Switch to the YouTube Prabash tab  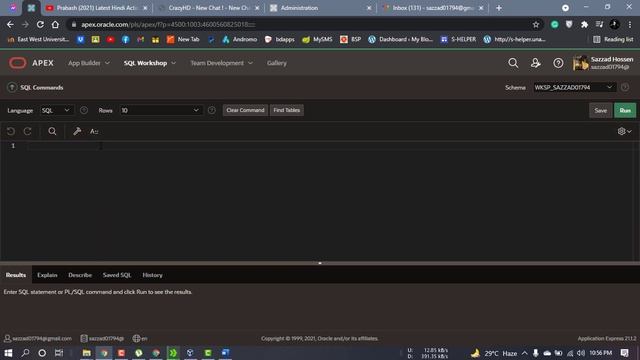[x=97, y=8]
